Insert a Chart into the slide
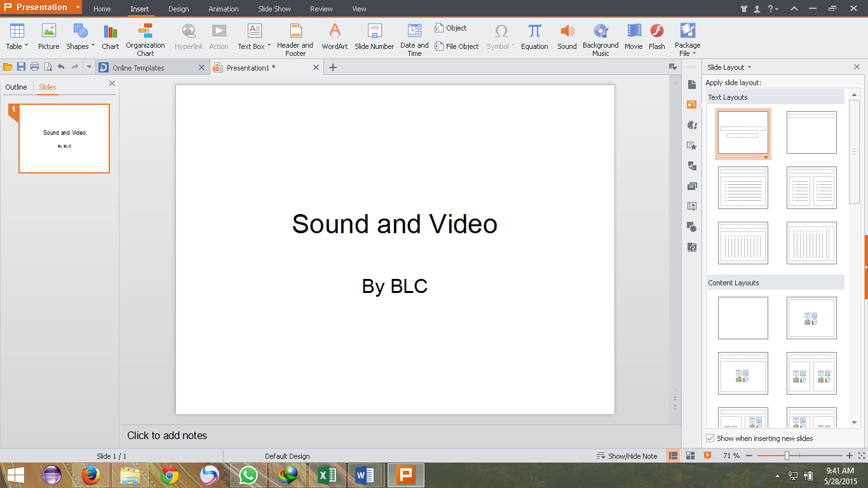 coord(110,38)
